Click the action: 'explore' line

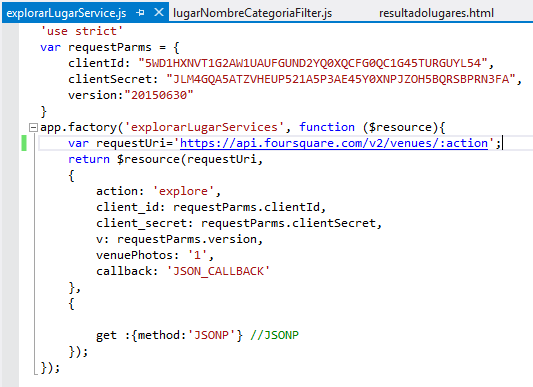pyautogui.click(x=158, y=191)
